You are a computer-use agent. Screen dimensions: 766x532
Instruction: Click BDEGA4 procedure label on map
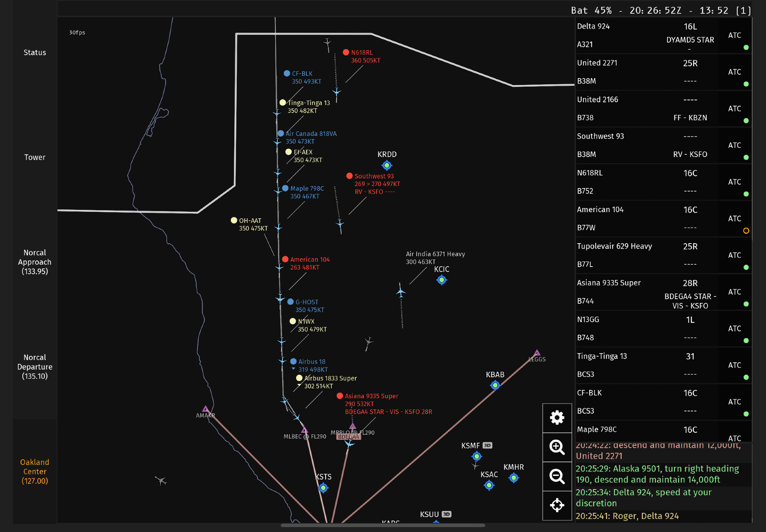click(x=349, y=437)
